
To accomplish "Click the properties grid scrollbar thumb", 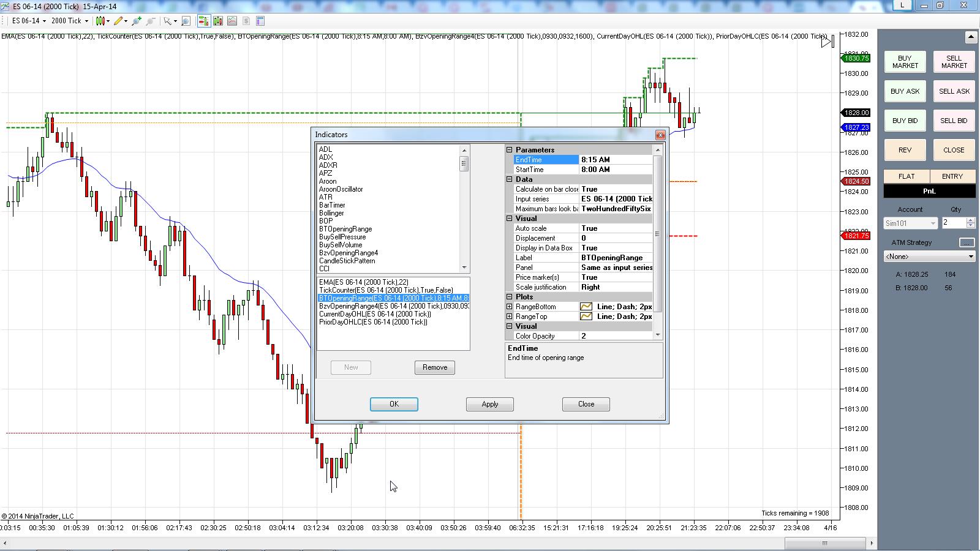I will 658,234.
